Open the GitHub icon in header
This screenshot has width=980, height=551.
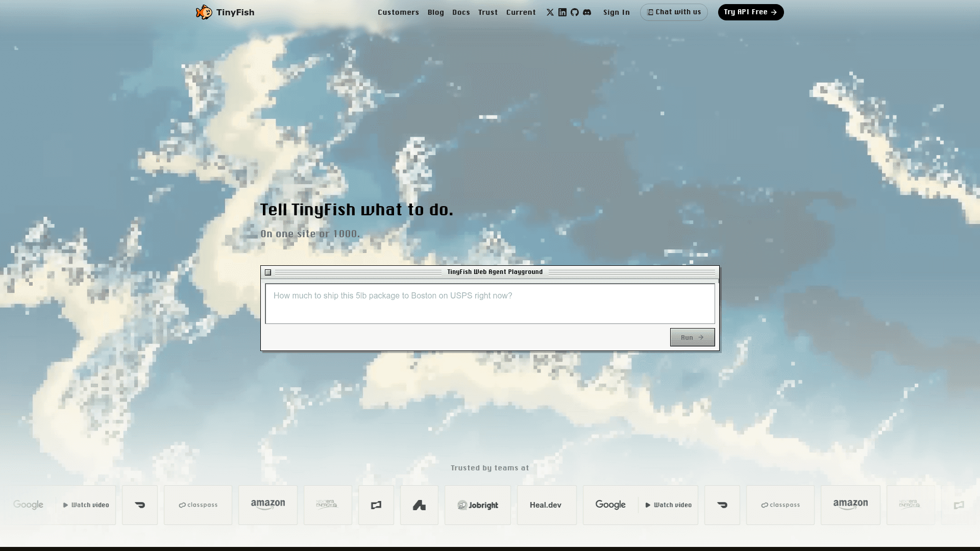pyautogui.click(x=574, y=12)
